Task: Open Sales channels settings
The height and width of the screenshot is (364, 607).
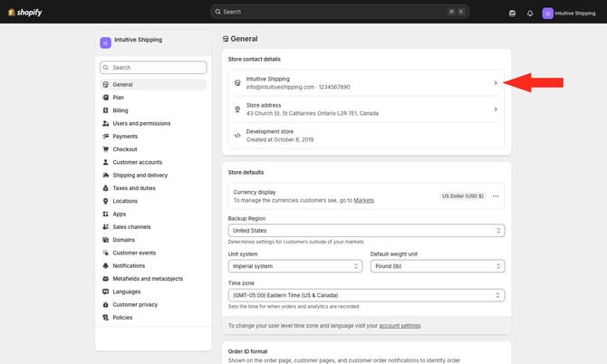Action: pos(153,226)
